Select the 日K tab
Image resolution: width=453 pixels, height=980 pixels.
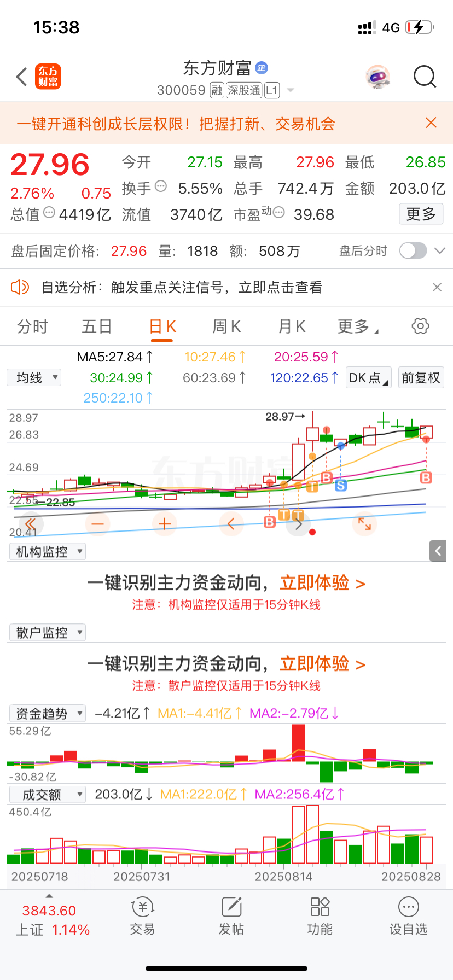[162, 326]
